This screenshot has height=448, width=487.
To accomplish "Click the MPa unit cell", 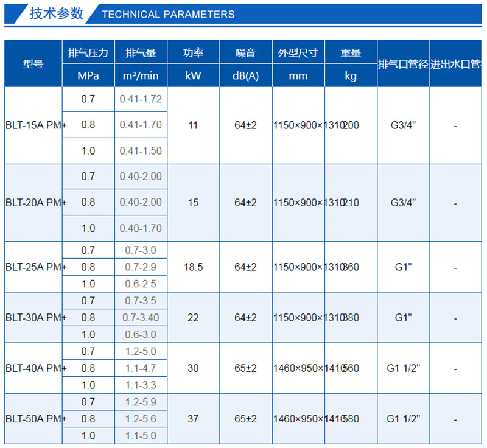I will [x=88, y=75].
